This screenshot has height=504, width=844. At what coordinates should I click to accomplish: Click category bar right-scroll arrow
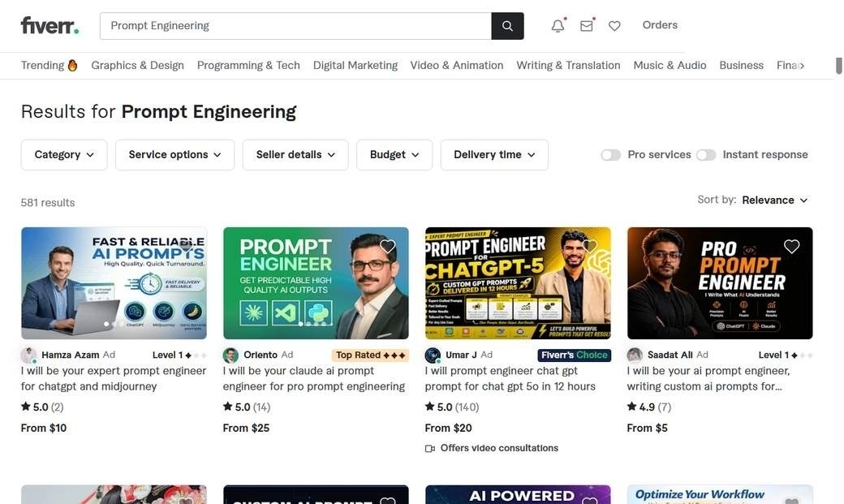802,66
